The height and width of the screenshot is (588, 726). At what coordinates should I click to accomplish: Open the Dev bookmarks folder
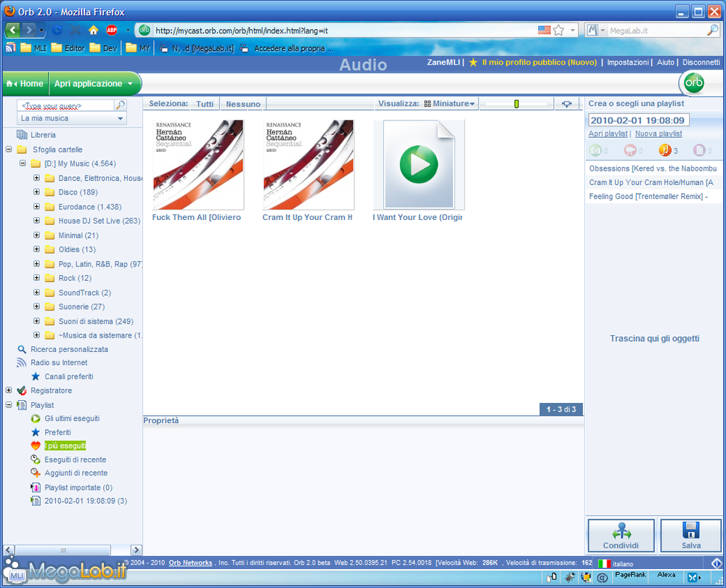coord(103,48)
